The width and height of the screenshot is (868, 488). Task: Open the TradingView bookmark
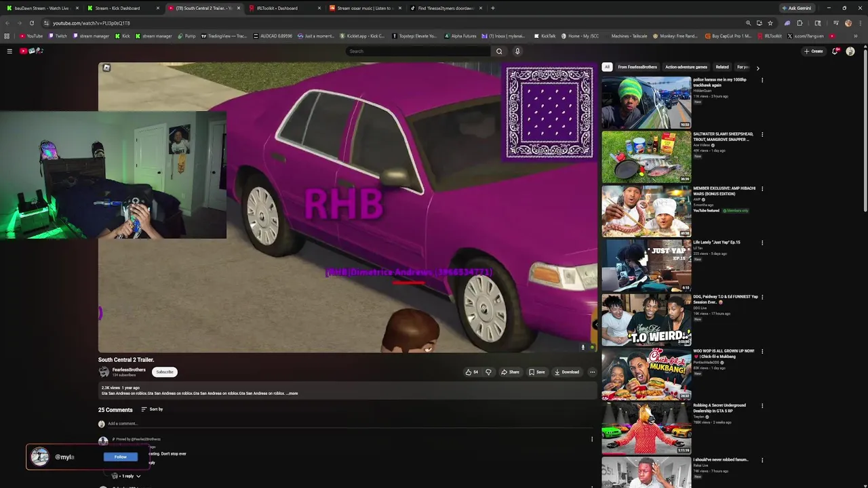tap(223, 36)
